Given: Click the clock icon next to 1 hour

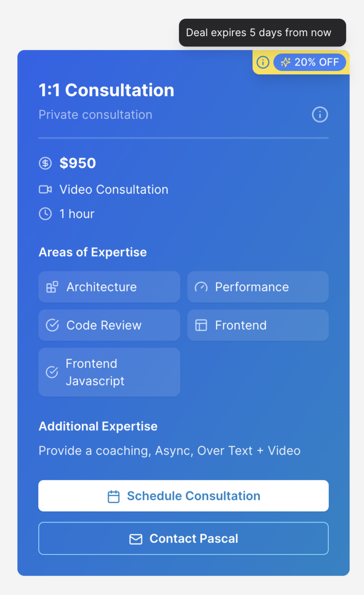Looking at the screenshot, I should point(45,214).
